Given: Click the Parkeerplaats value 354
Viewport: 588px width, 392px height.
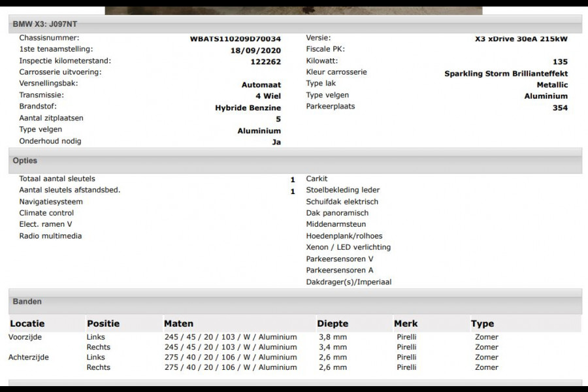Looking at the screenshot, I should click(560, 108).
